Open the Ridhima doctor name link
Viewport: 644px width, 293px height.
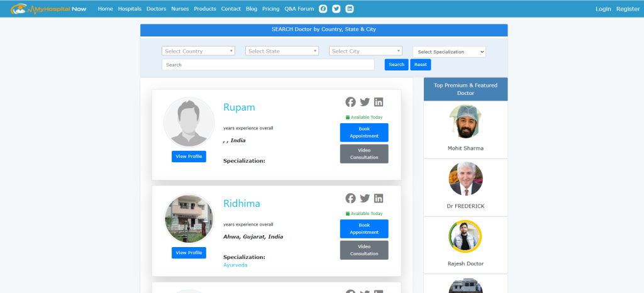[x=241, y=204]
